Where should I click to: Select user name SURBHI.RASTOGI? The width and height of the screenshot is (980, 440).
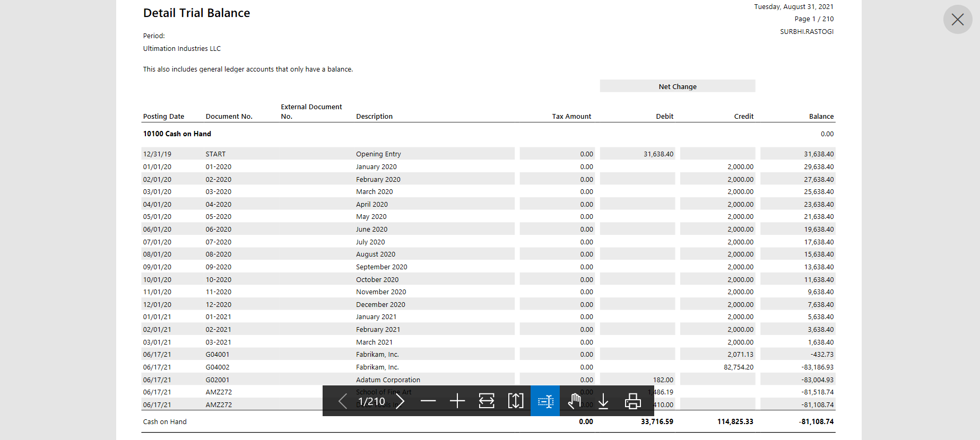click(806, 32)
